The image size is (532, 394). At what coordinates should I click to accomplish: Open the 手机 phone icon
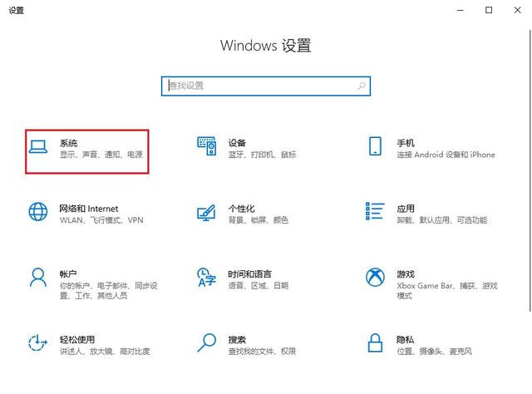point(375,146)
